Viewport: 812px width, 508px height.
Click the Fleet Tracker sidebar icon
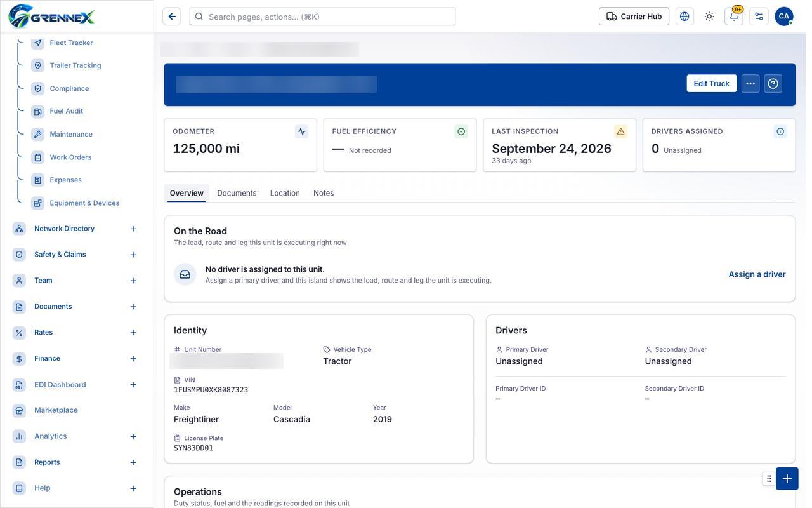[x=38, y=43]
